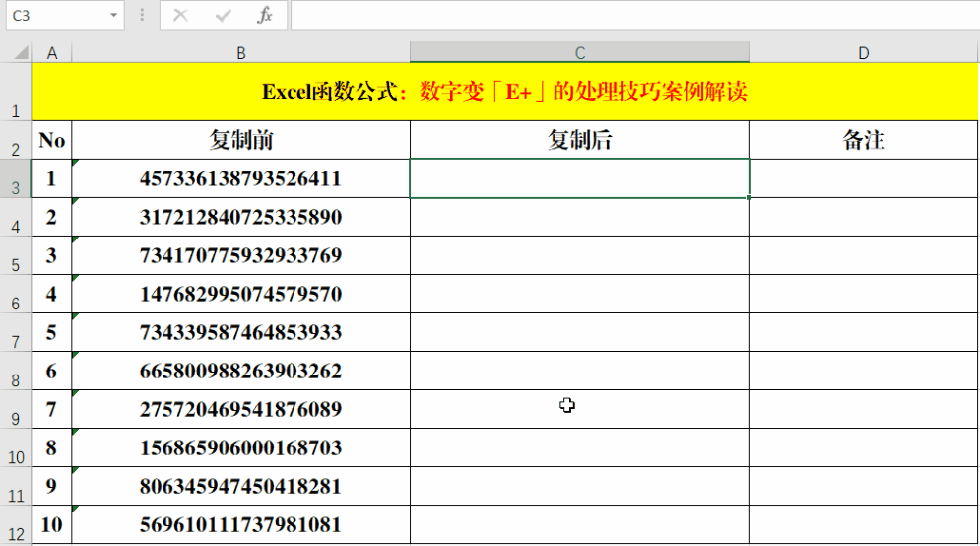Click the No cell with value 9
980x546 pixels.
[52, 487]
